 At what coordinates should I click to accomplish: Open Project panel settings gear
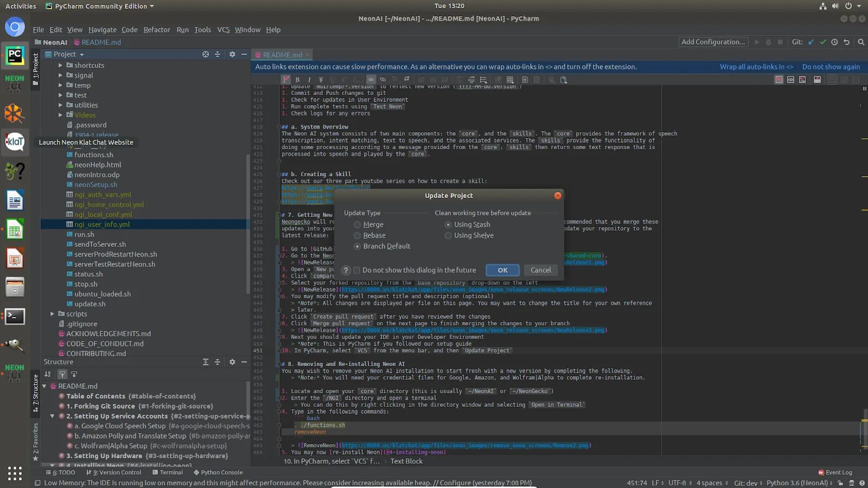tap(232, 54)
